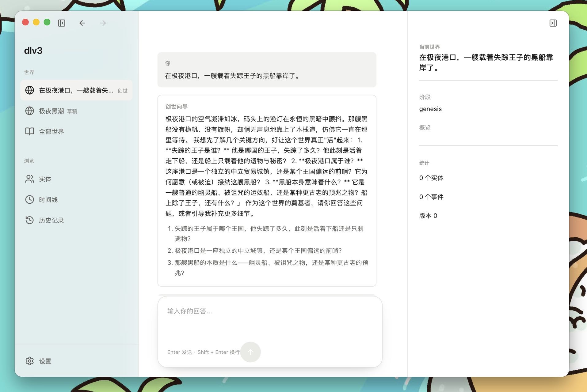Click globe icon beside 在极夜港口 world

click(x=29, y=90)
